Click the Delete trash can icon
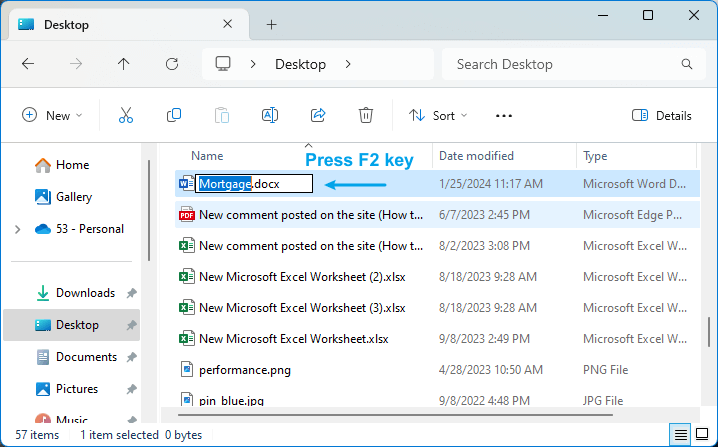718x447 pixels. click(x=366, y=115)
